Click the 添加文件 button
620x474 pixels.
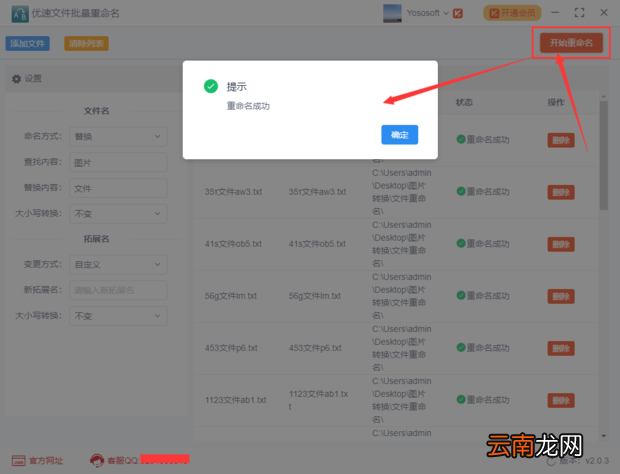[27, 43]
